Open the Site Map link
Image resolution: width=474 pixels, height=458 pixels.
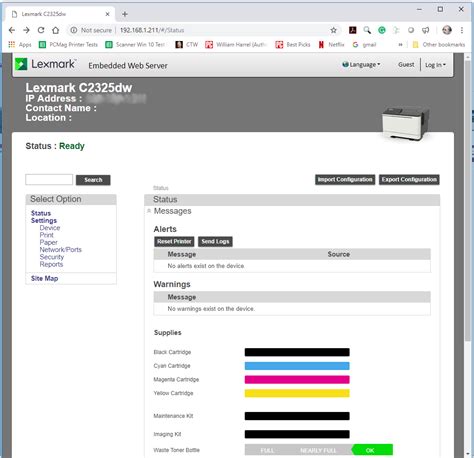44,278
